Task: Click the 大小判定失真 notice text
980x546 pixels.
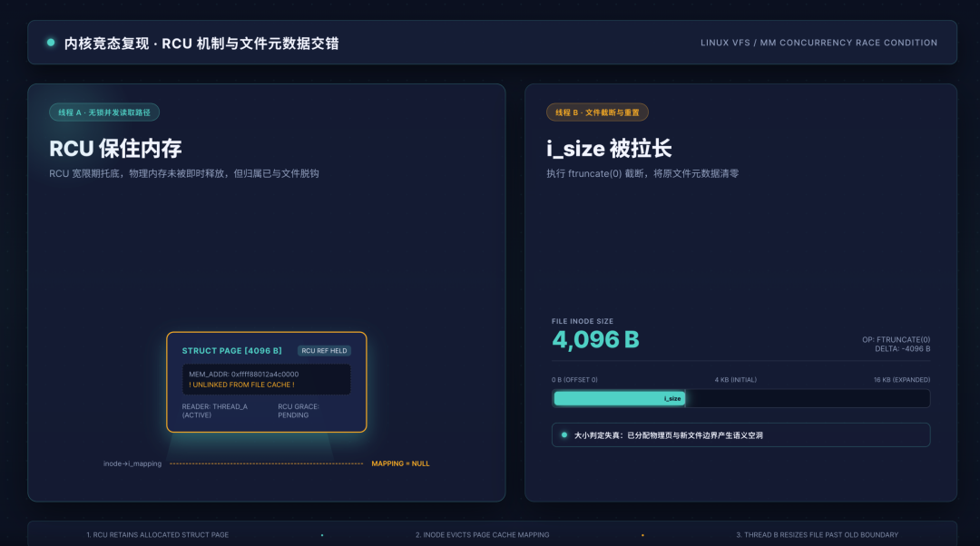Action: (668, 435)
